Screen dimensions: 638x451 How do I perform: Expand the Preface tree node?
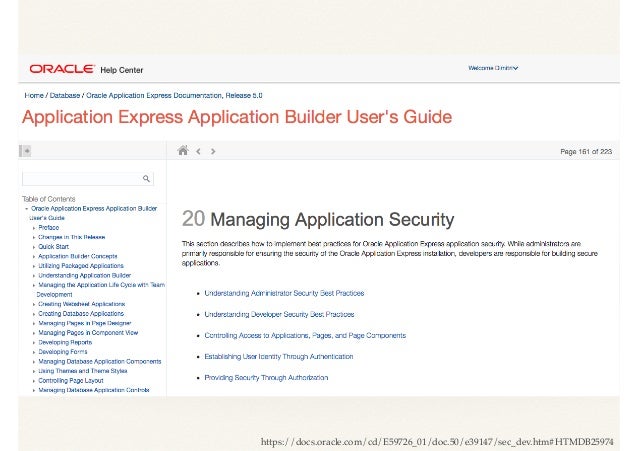(34, 227)
